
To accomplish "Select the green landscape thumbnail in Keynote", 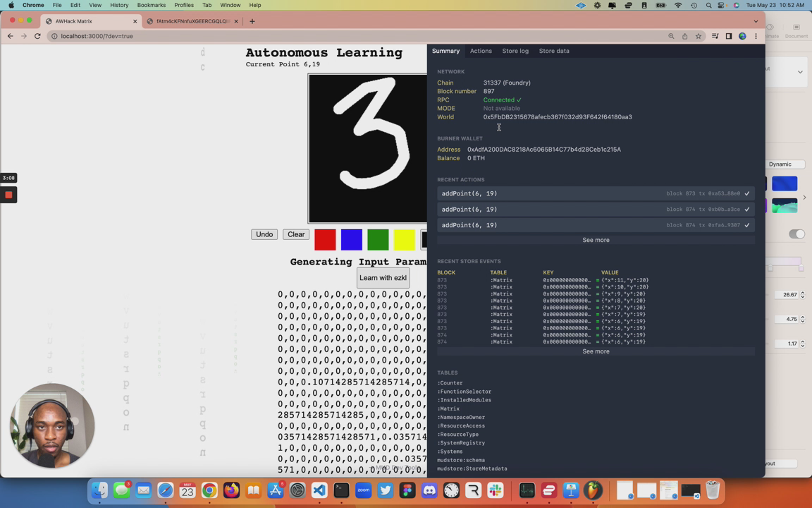I will 785,205.
